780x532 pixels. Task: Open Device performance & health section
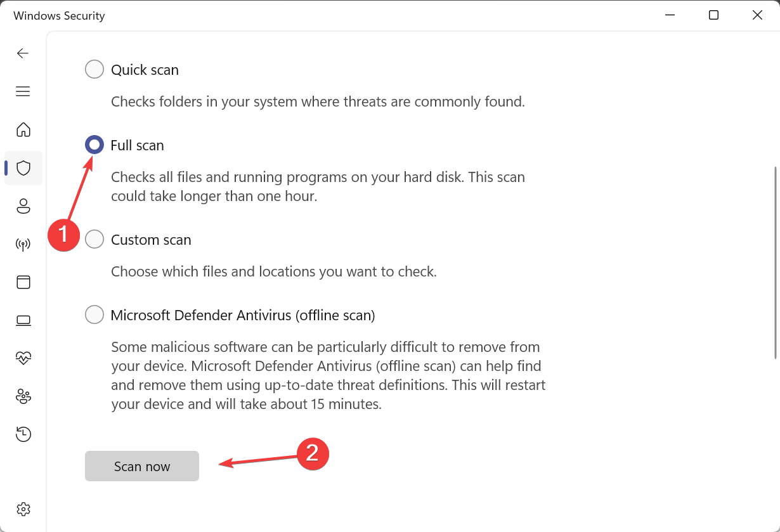23,358
